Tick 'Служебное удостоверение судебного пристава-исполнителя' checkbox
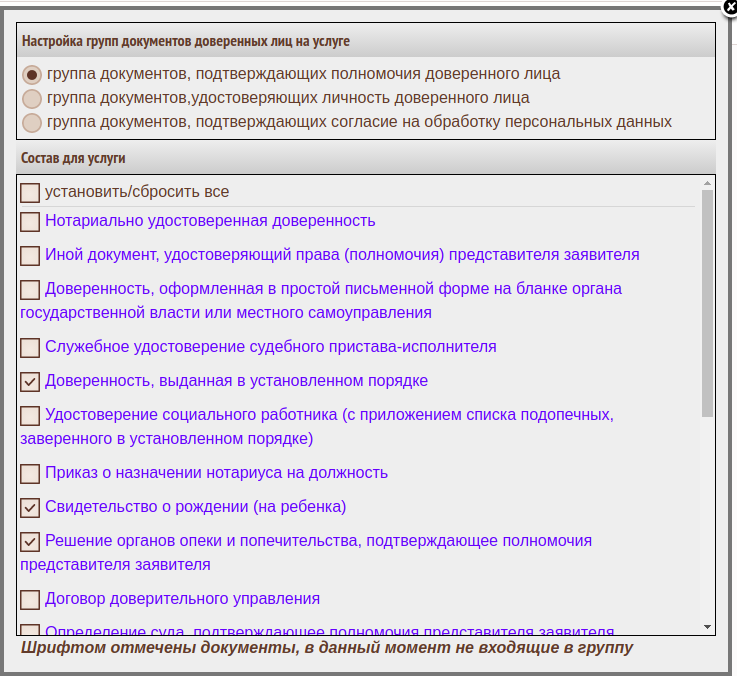737x676 pixels. (30, 347)
